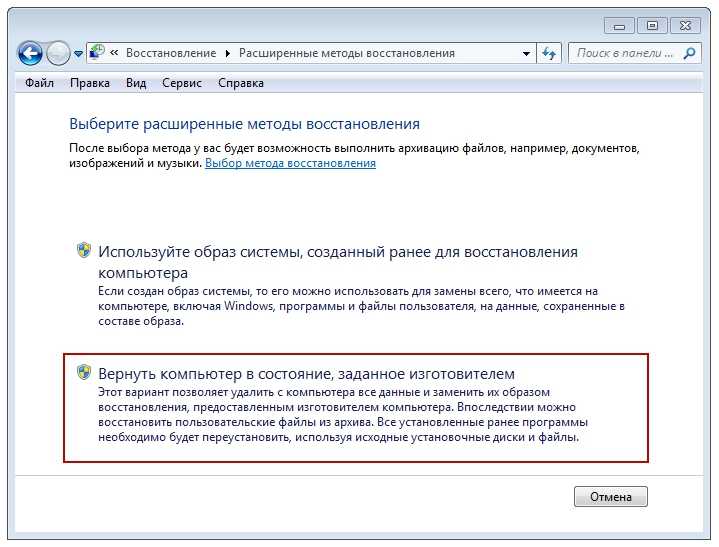
Task: Click the heading Выберите расширенные методы восстановления
Action: point(244,124)
